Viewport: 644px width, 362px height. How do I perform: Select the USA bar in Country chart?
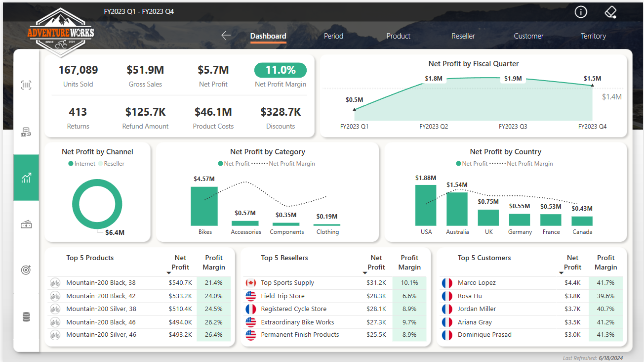tap(426, 205)
